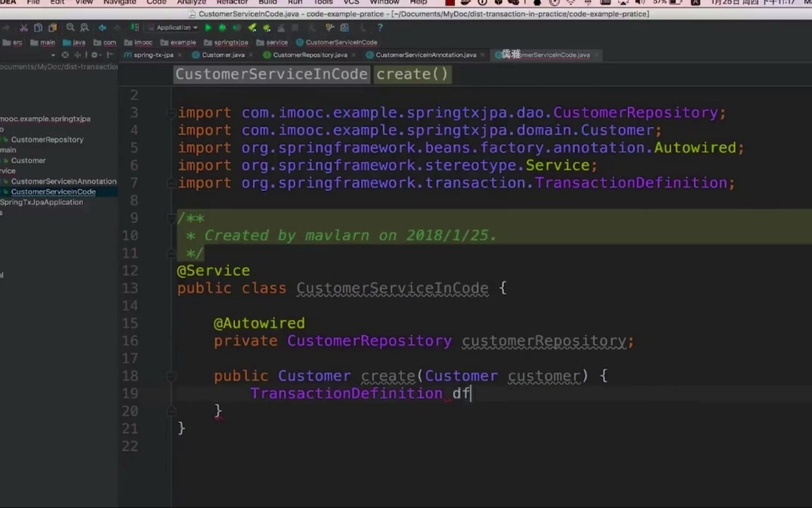
Task: Click springtxjpa folder in navigation bar
Action: pos(226,42)
